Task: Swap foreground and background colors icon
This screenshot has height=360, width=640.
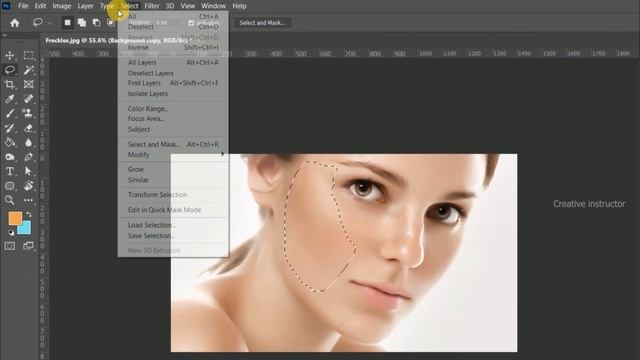Action: (29, 214)
